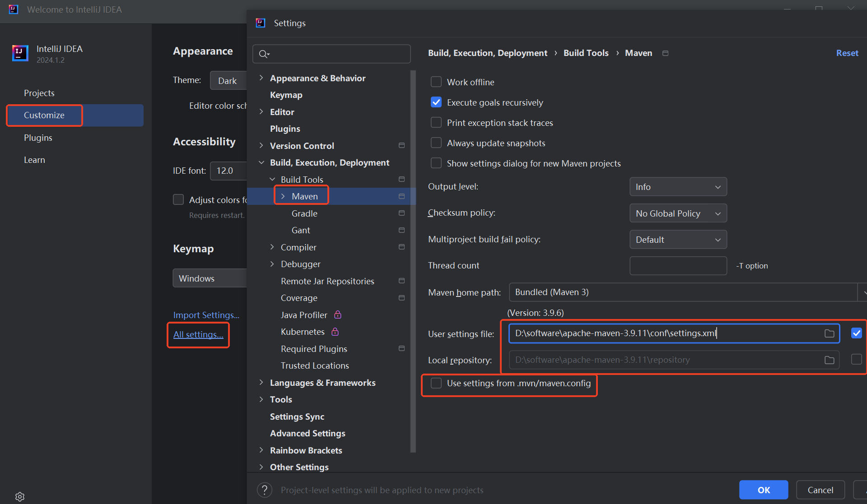Click folder browse icon for User settings file
Screen dimensions: 867x504
pos(829,333)
